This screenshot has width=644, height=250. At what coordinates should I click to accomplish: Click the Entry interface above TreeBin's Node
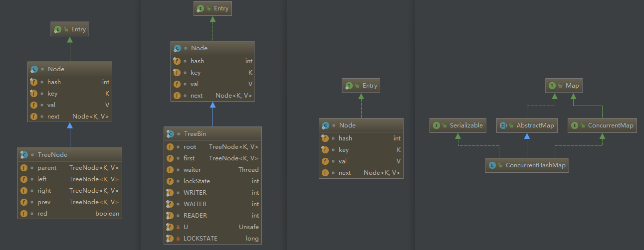tap(213, 8)
